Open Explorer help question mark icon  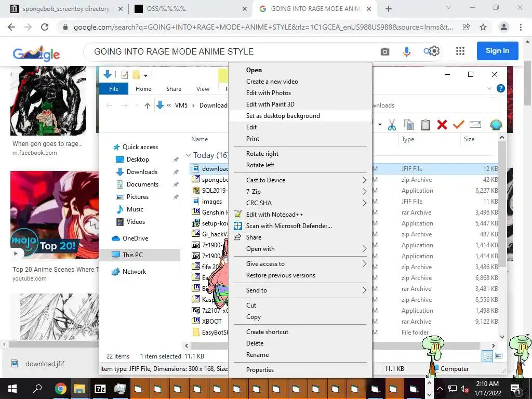click(500, 88)
